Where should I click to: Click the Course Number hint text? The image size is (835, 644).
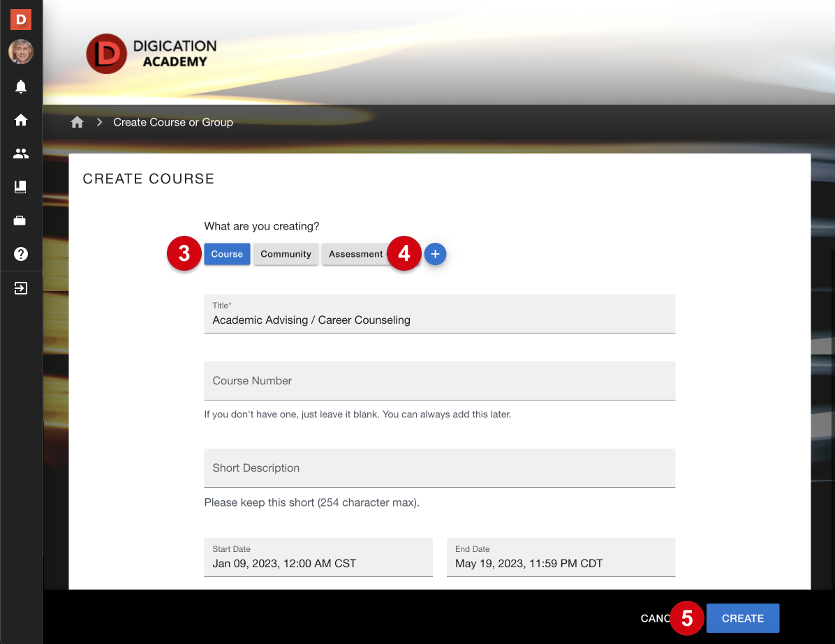pyautogui.click(x=358, y=414)
